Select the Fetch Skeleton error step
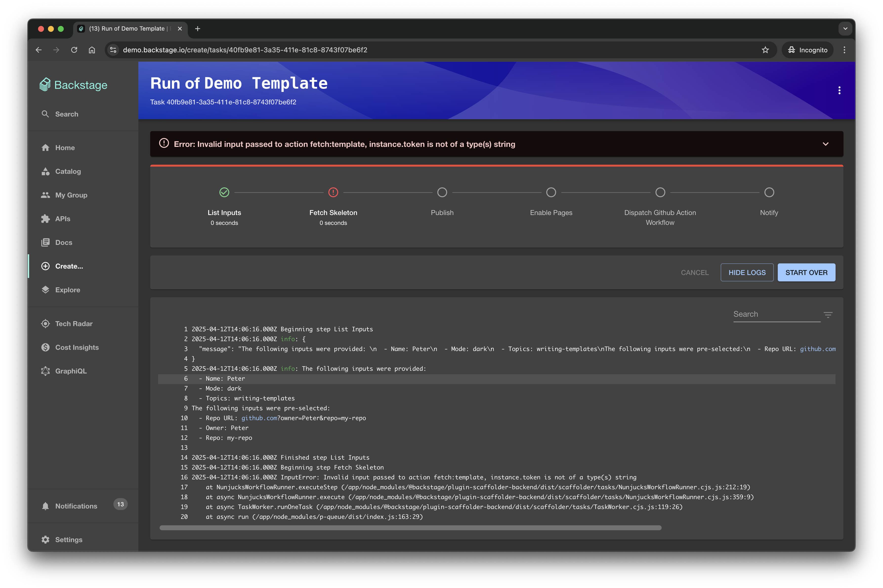This screenshot has height=588, width=883. [x=333, y=192]
